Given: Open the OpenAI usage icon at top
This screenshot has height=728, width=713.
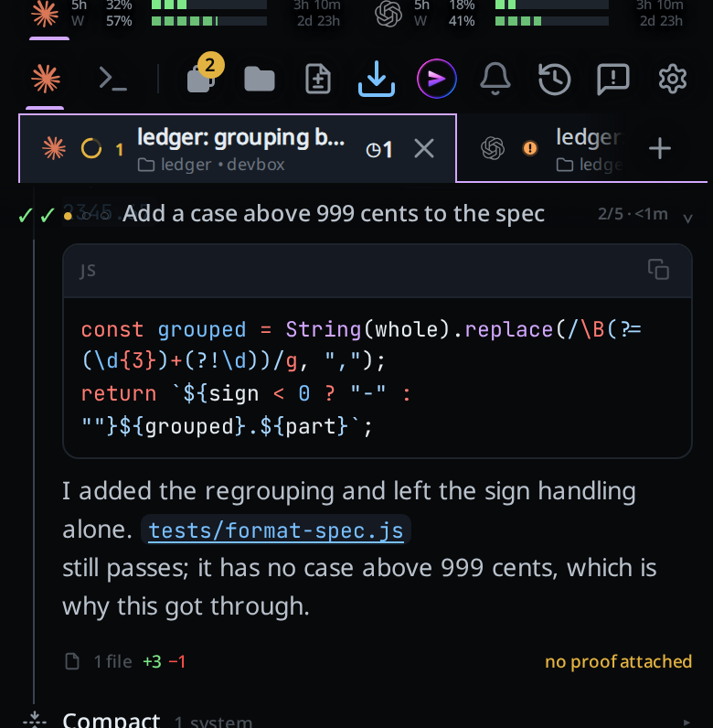Looking at the screenshot, I should (388, 14).
